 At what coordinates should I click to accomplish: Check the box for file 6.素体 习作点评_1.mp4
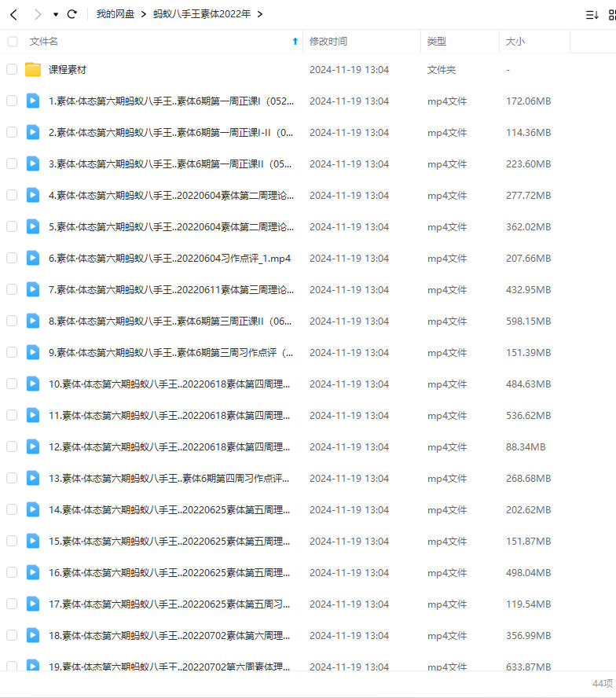[x=12, y=258]
